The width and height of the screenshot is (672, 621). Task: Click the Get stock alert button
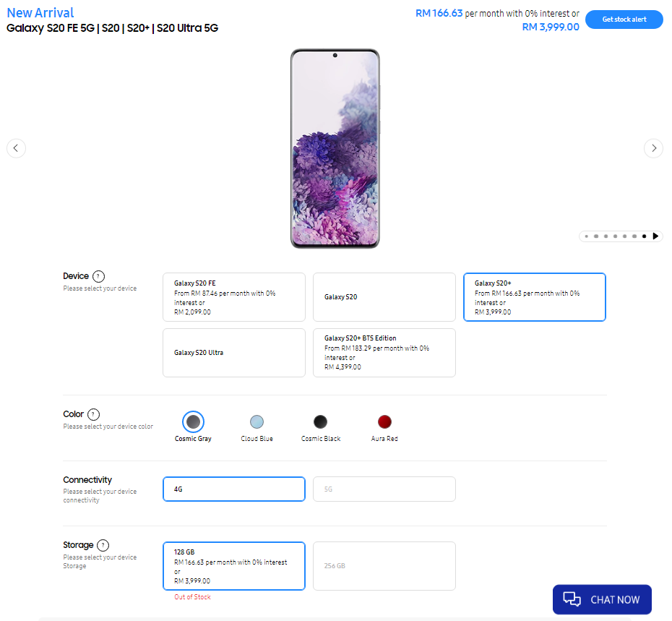click(x=624, y=20)
